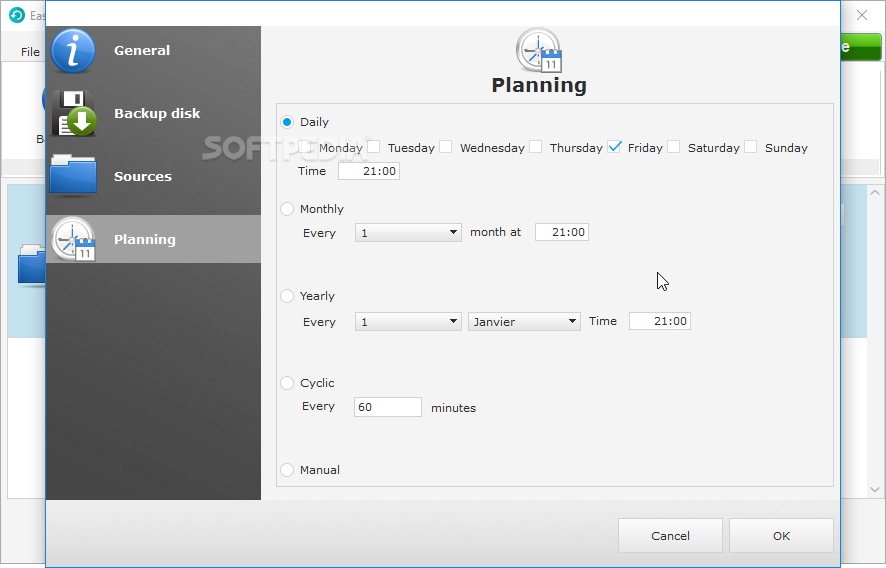Image resolution: width=886 pixels, height=568 pixels.
Task: Select the Manual radio button
Action: click(287, 470)
